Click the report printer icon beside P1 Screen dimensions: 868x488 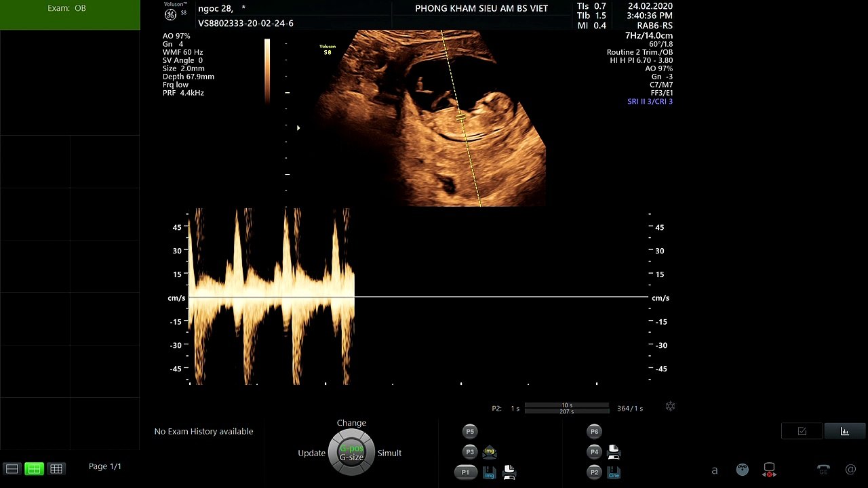[x=509, y=472]
